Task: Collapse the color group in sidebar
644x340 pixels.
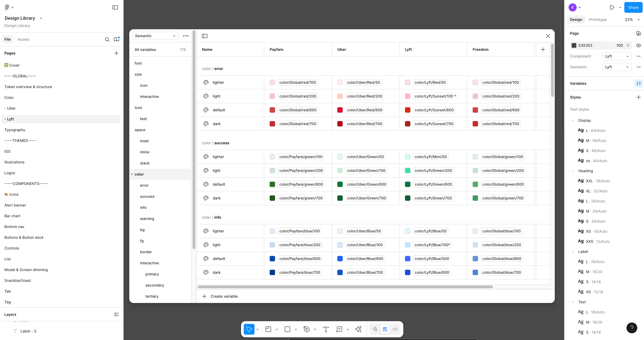Action: click(132, 174)
